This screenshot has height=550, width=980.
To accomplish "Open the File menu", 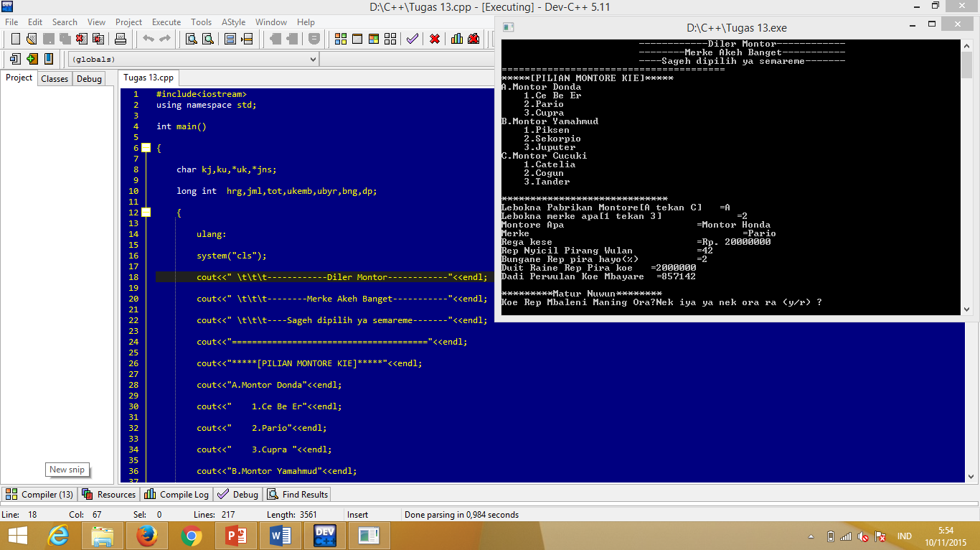I will [11, 22].
